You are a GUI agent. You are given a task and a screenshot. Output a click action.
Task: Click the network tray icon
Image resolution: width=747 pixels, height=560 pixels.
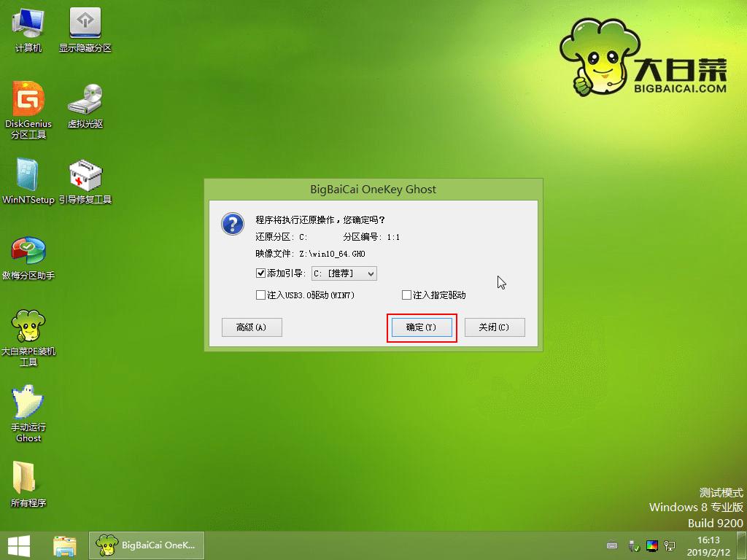pyautogui.click(x=670, y=545)
